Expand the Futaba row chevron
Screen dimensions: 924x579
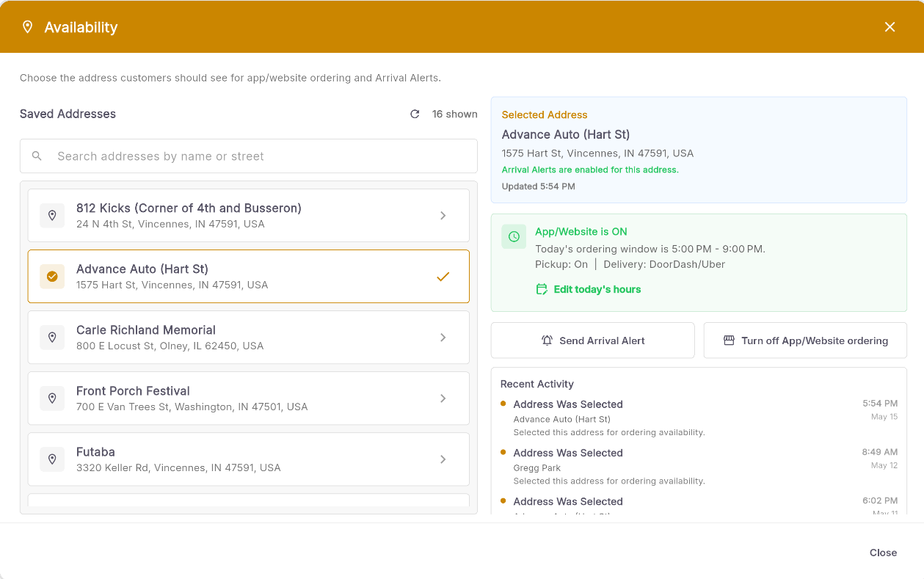(443, 459)
